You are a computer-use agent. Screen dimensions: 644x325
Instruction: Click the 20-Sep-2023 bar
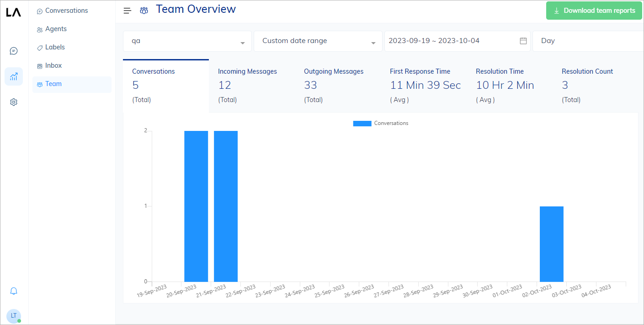pyautogui.click(x=196, y=206)
